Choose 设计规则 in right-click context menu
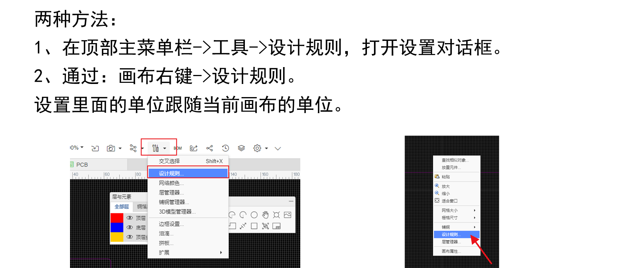 [457, 235]
